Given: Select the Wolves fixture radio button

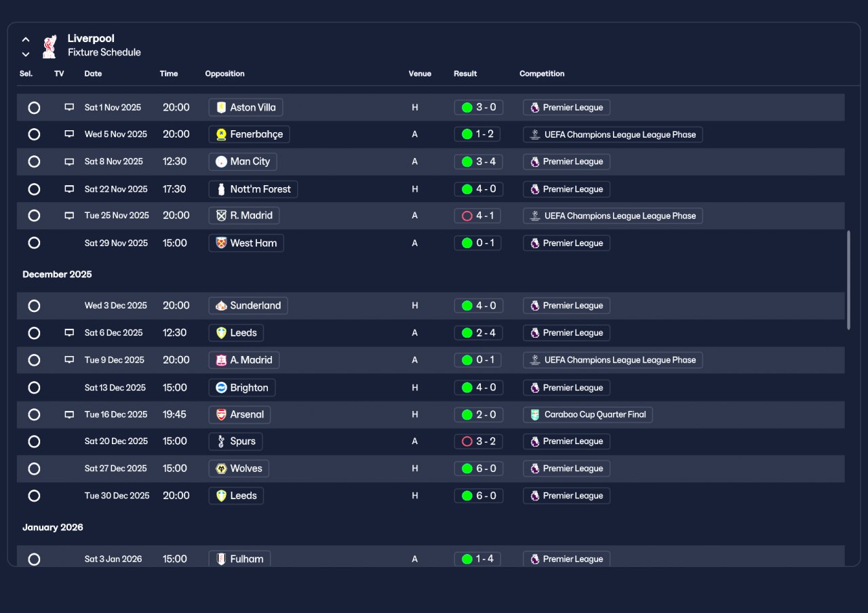Looking at the screenshot, I should click(34, 469).
